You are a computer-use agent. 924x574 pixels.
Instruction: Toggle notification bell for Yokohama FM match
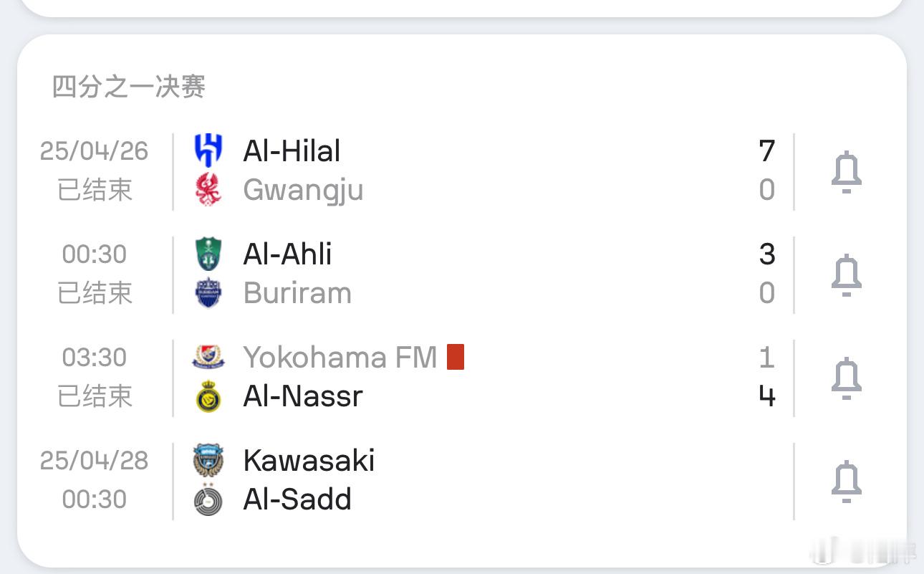(x=846, y=378)
